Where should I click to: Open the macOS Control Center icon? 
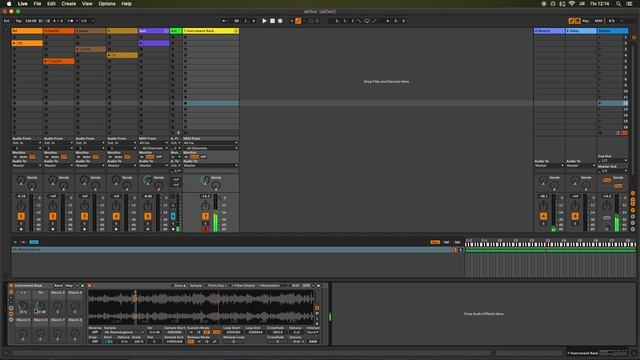point(629,4)
